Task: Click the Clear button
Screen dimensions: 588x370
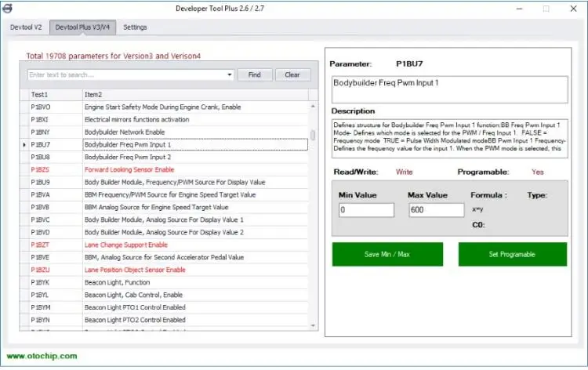Action: [292, 75]
